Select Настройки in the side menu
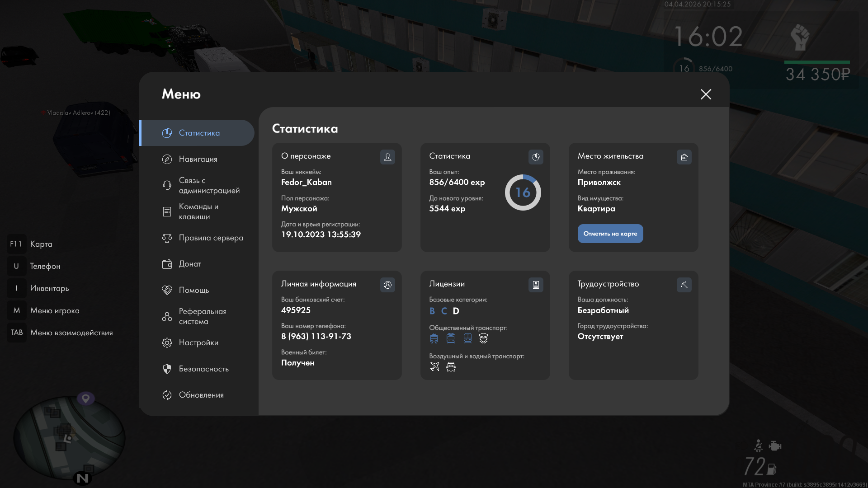The width and height of the screenshot is (868, 488). pos(198,343)
